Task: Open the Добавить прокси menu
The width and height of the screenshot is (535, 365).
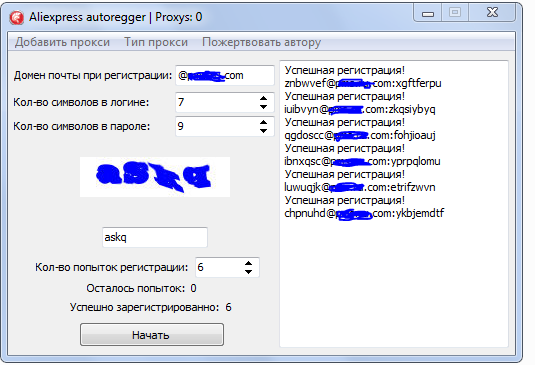Action: pyautogui.click(x=62, y=42)
